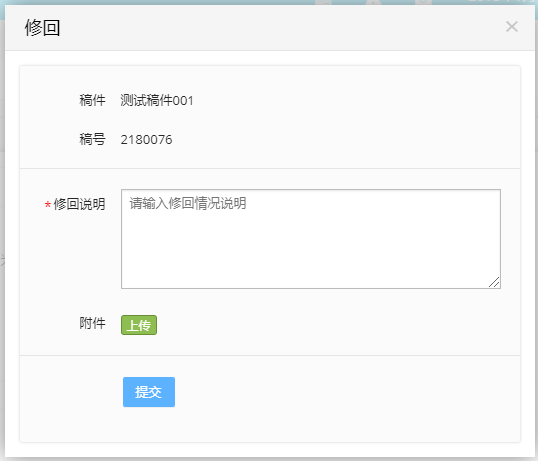Click the gray dialog header bar

[270, 28]
